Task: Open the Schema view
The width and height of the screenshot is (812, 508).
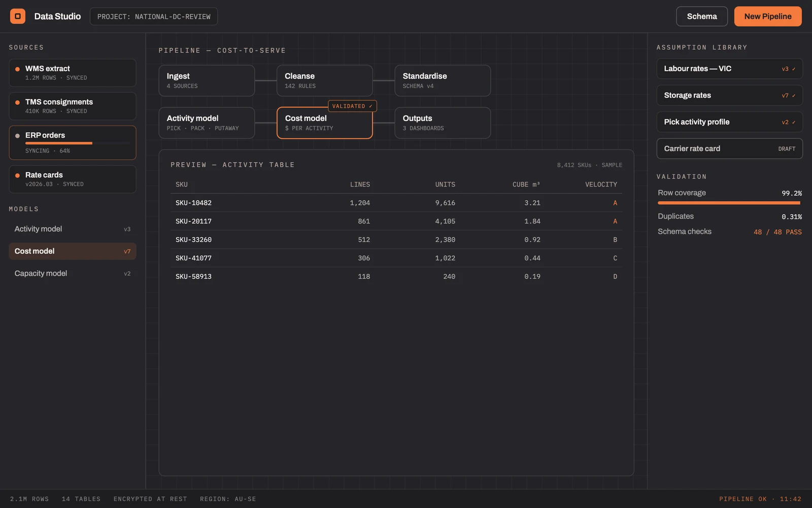Action: pos(702,16)
